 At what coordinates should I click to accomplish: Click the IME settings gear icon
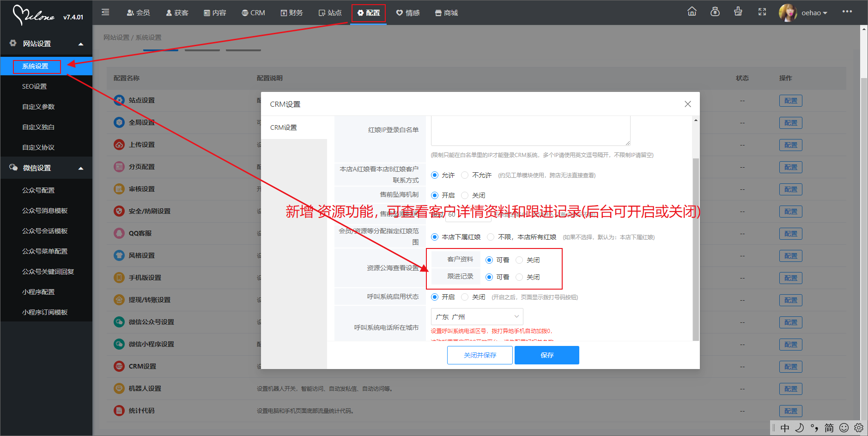point(859,428)
